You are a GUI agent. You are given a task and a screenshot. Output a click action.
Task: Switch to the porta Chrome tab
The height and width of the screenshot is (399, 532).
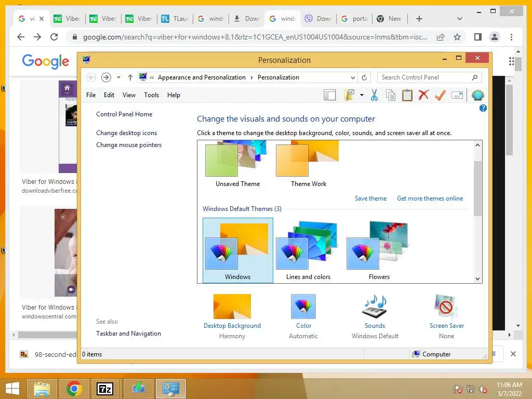coord(354,19)
